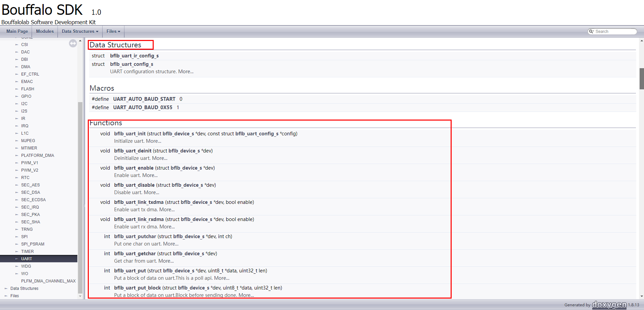Open the bflb_uart_link_txdma function link
The image size is (644, 310).
click(139, 202)
